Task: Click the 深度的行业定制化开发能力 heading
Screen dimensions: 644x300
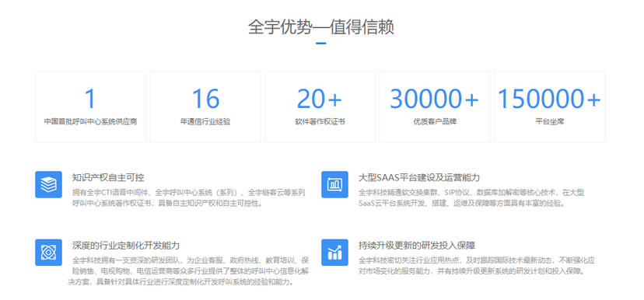Action: point(126,246)
